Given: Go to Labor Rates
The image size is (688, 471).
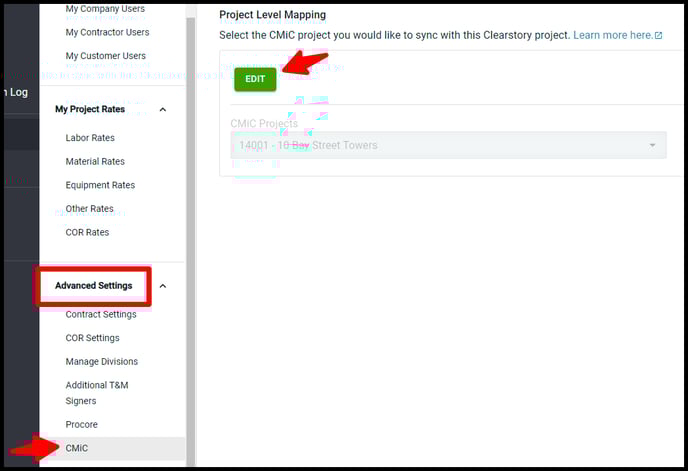Looking at the screenshot, I should pos(90,138).
